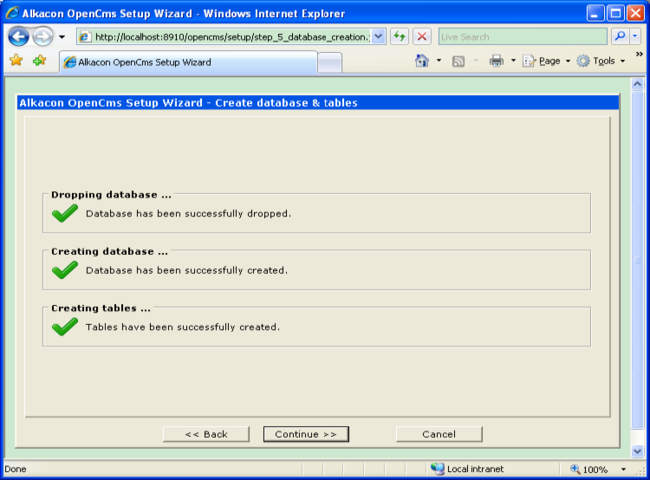
Task: Click the wizard title 'Create database & tables'
Action: click(286, 102)
